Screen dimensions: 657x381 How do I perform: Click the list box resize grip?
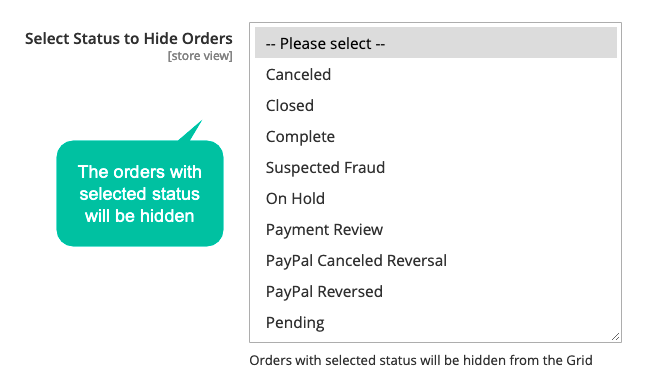click(615, 336)
